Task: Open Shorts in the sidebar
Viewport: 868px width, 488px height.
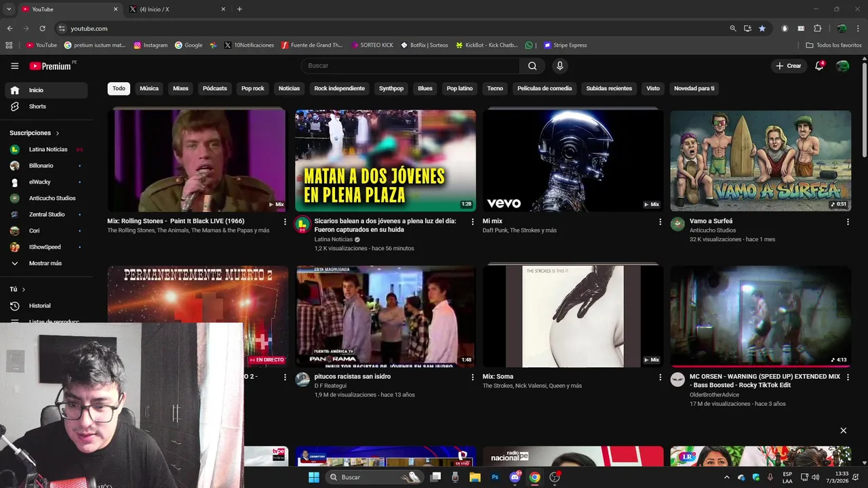Action: 47,106
